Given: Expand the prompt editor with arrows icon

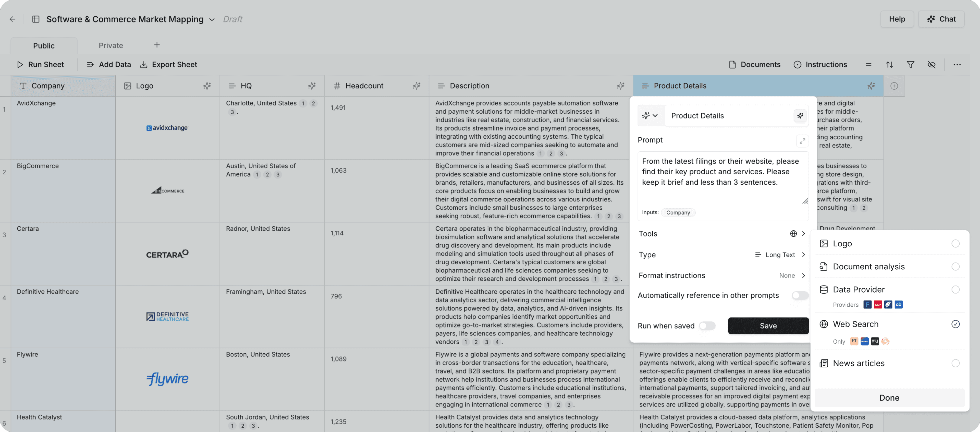Looking at the screenshot, I should click(x=802, y=141).
